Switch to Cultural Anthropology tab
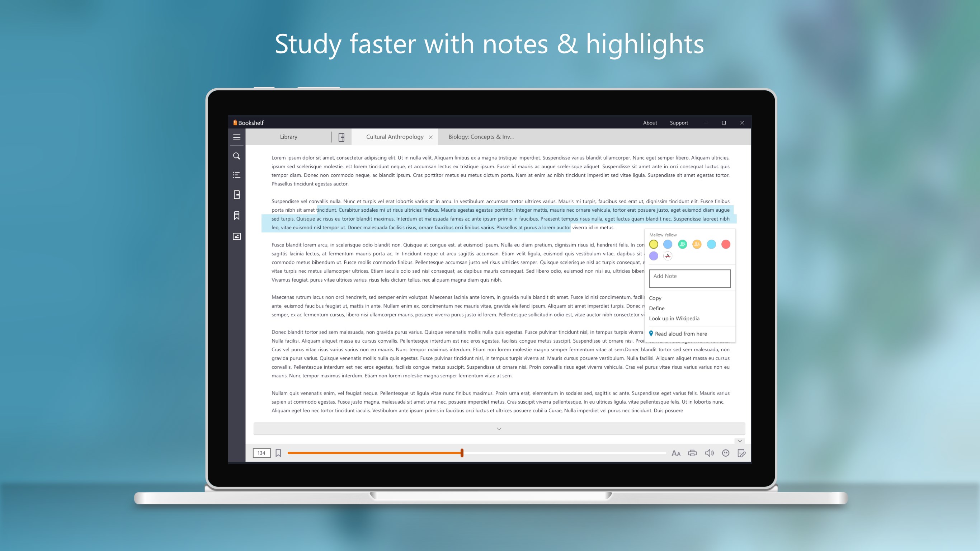The height and width of the screenshot is (551, 980). click(x=395, y=137)
